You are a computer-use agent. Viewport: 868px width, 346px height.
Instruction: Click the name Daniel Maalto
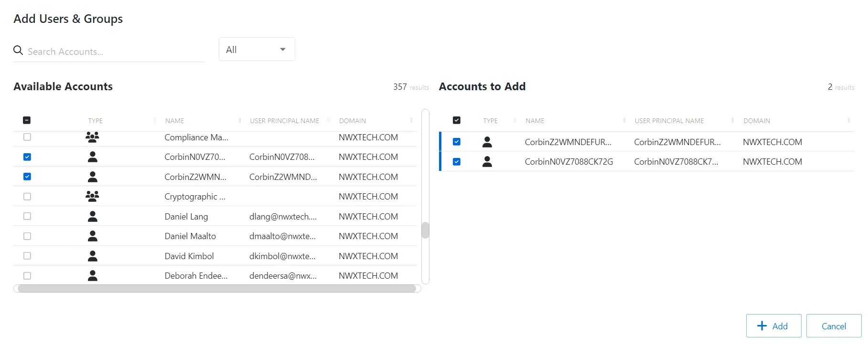[190, 236]
